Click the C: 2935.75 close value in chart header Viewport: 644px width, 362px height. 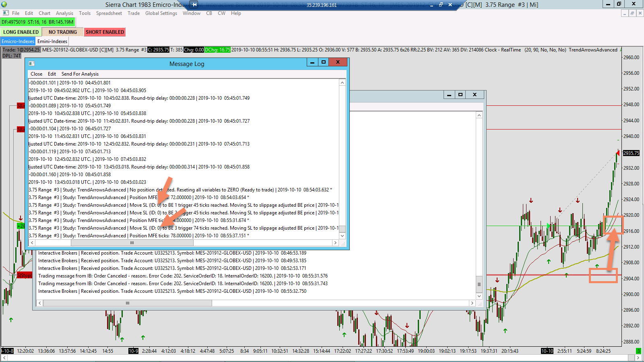tap(158, 50)
